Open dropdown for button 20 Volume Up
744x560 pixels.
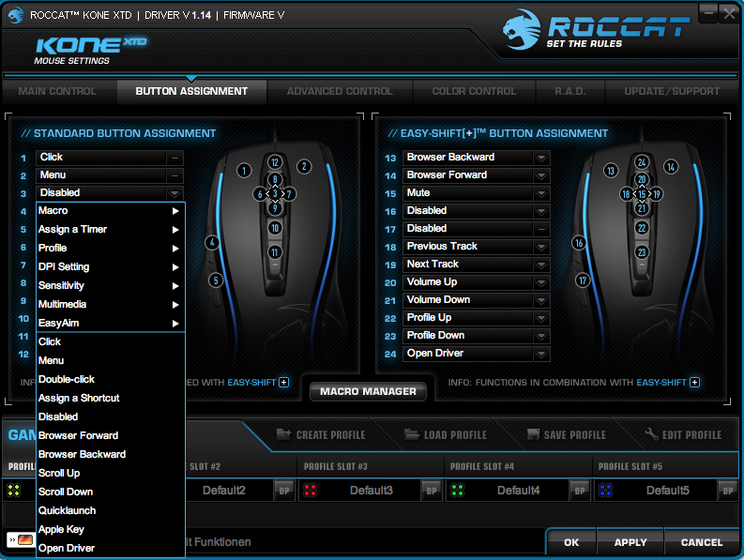tap(541, 282)
